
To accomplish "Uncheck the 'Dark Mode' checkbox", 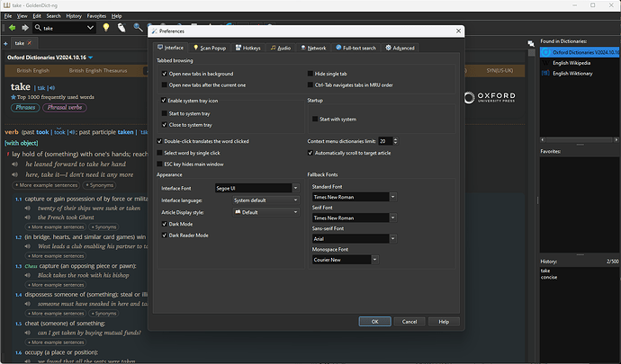I will click(164, 224).
